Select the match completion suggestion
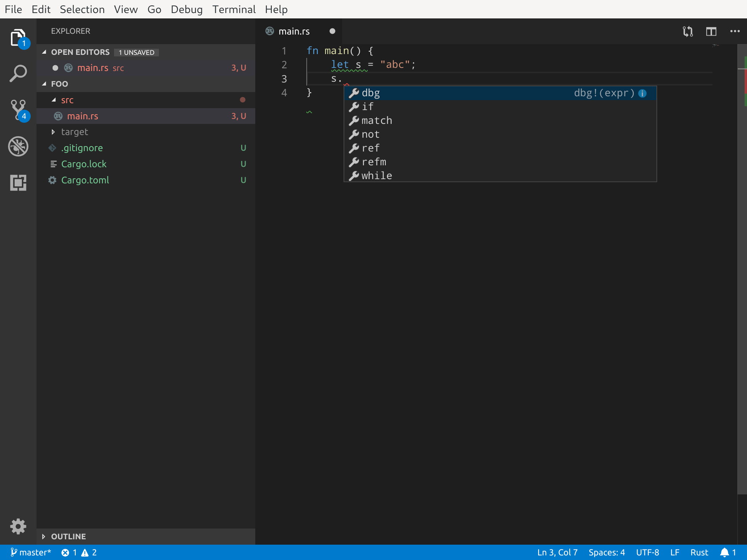 point(377,120)
